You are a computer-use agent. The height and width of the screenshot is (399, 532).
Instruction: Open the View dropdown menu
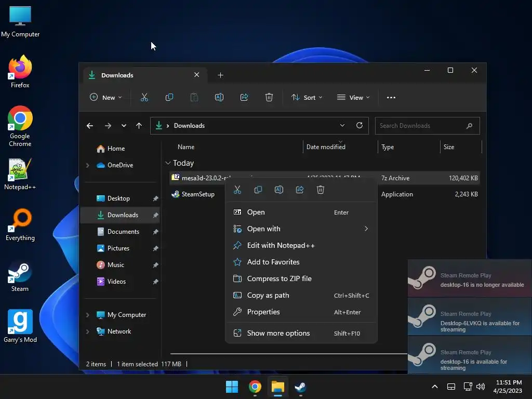[x=353, y=97]
